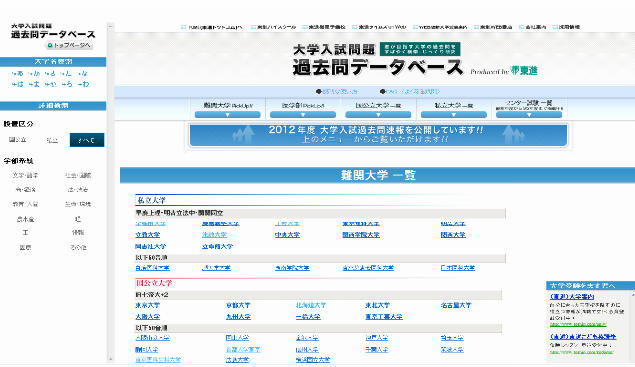The image size is (635, 367).
Task: Open the (東進)大学案内 ad link
Action: pyautogui.click(x=572, y=297)
